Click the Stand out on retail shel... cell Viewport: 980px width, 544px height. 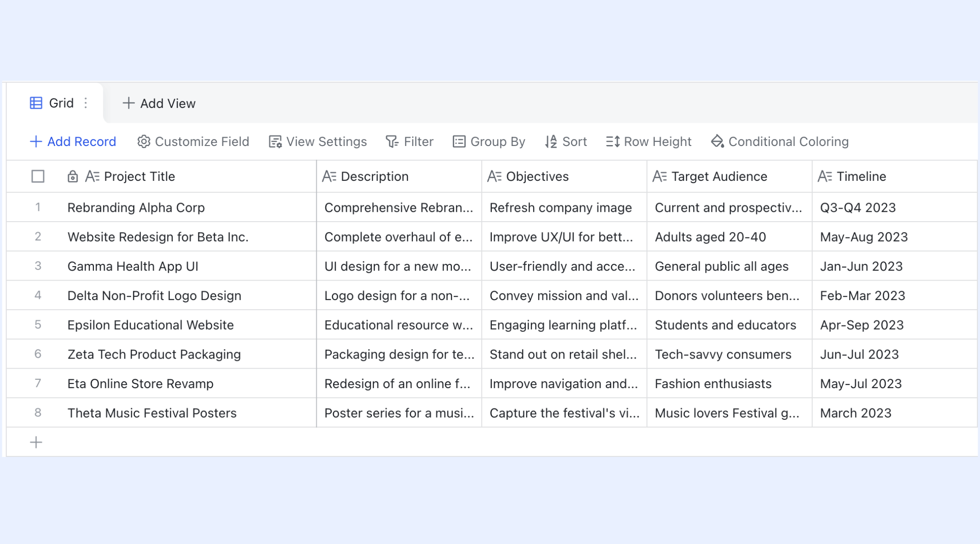564,354
